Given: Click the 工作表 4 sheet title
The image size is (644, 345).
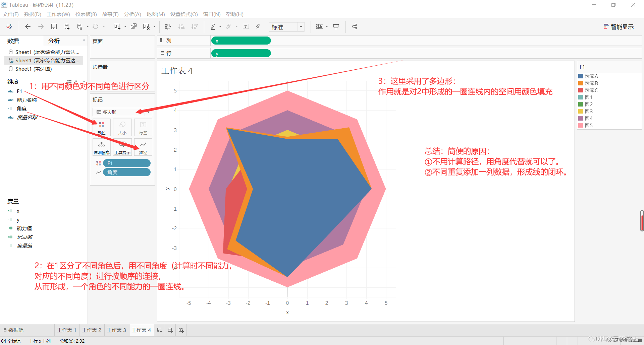Looking at the screenshot, I should (x=177, y=71).
